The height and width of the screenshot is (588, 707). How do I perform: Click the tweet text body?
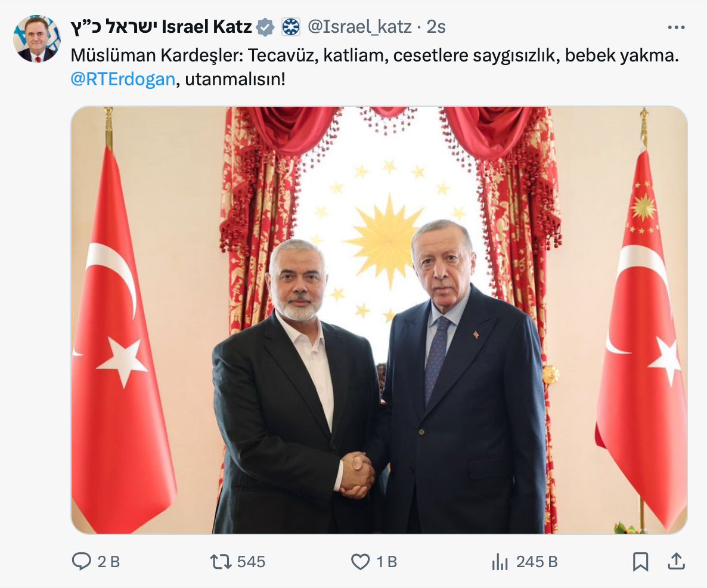tap(375, 67)
